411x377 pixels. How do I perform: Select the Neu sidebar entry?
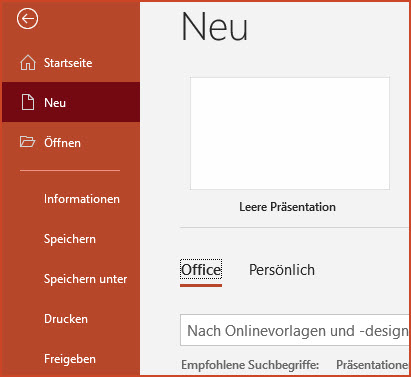71,102
